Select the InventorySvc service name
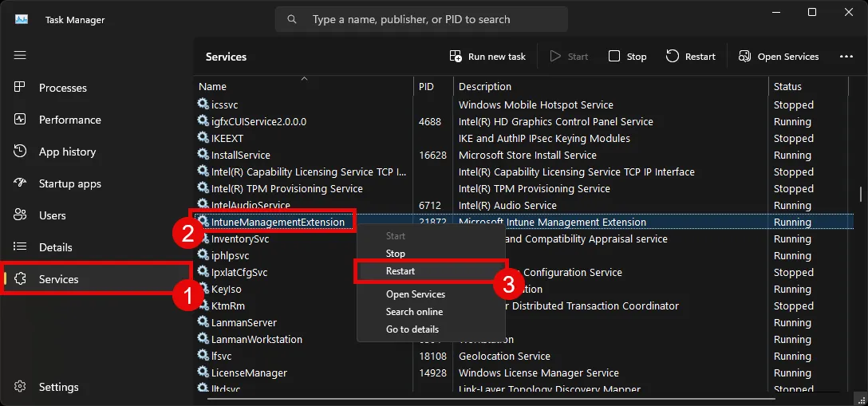 point(239,239)
